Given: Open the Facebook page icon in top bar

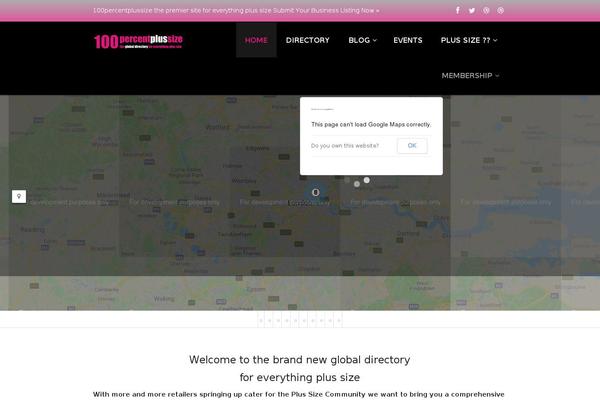Looking at the screenshot, I should 458,10.
